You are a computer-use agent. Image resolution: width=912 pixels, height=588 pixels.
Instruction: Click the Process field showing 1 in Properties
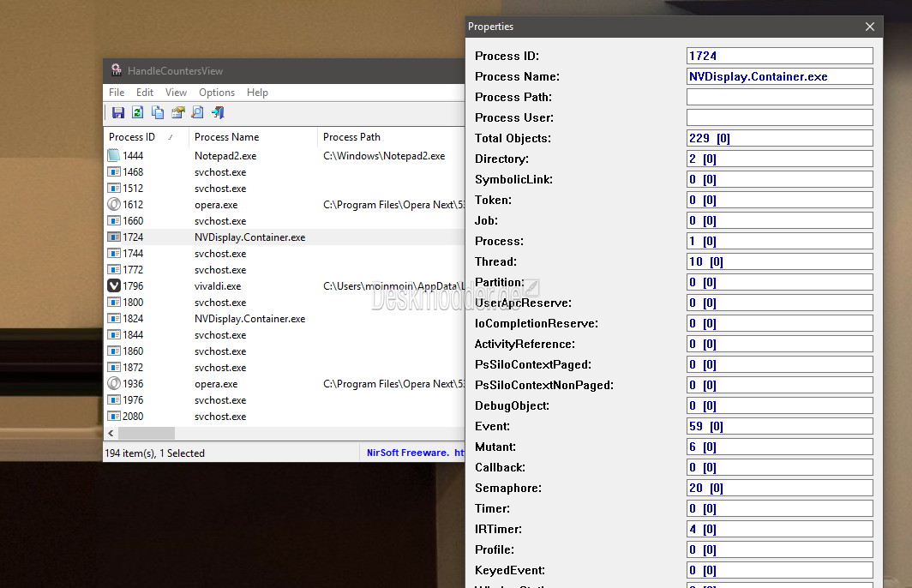point(779,241)
